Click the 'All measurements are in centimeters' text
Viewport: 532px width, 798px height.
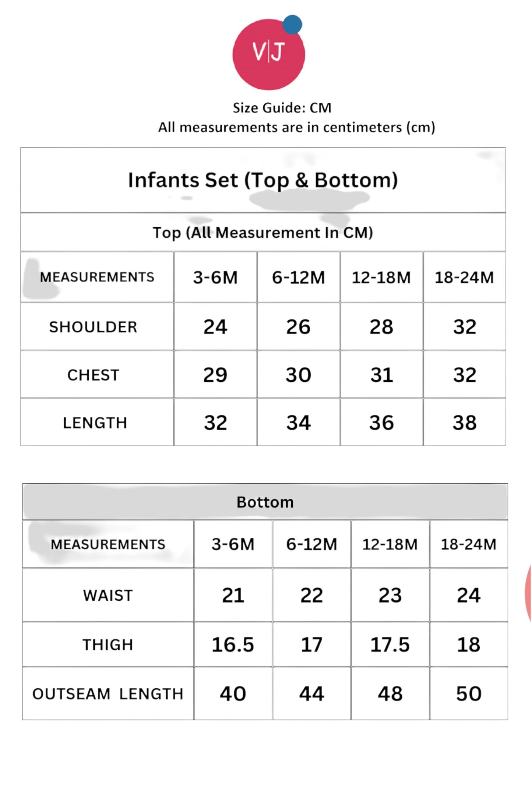(296, 127)
